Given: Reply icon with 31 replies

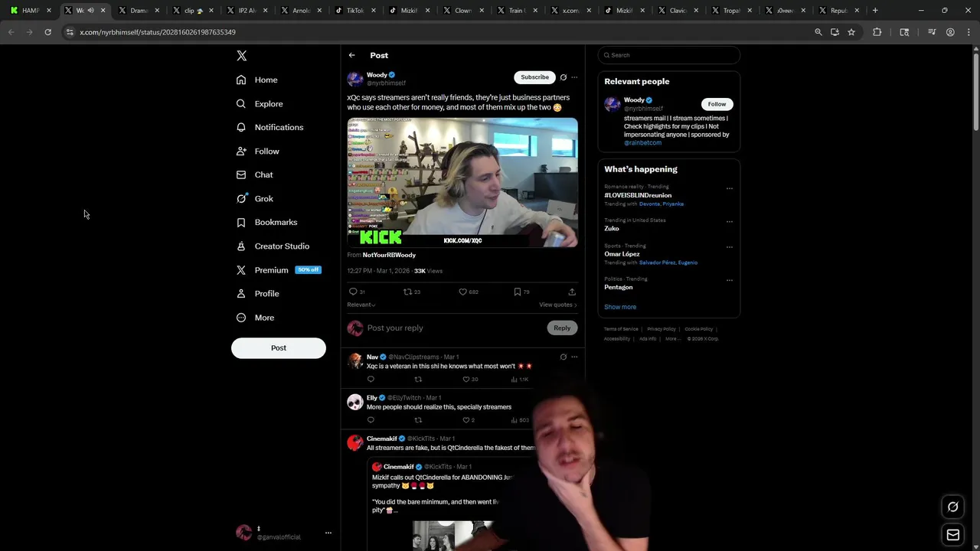Looking at the screenshot, I should pyautogui.click(x=357, y=292).
